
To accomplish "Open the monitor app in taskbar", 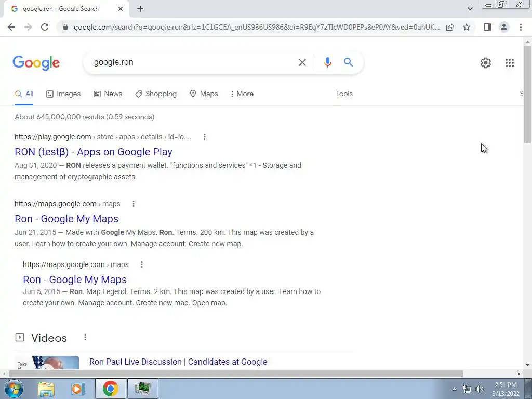I will pos(142,389).
